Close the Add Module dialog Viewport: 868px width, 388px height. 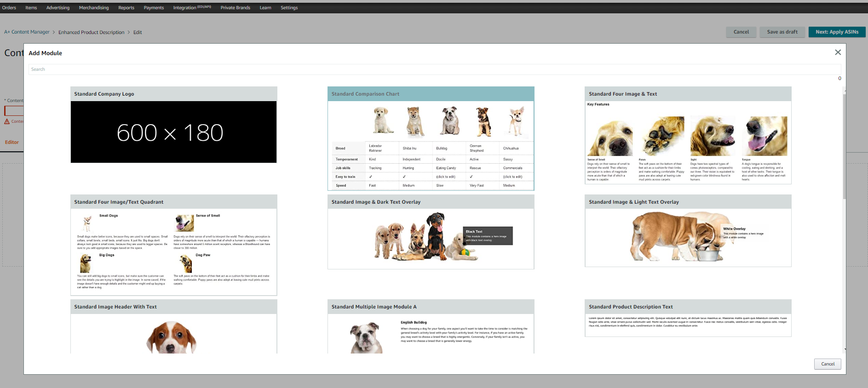point(838,52)
